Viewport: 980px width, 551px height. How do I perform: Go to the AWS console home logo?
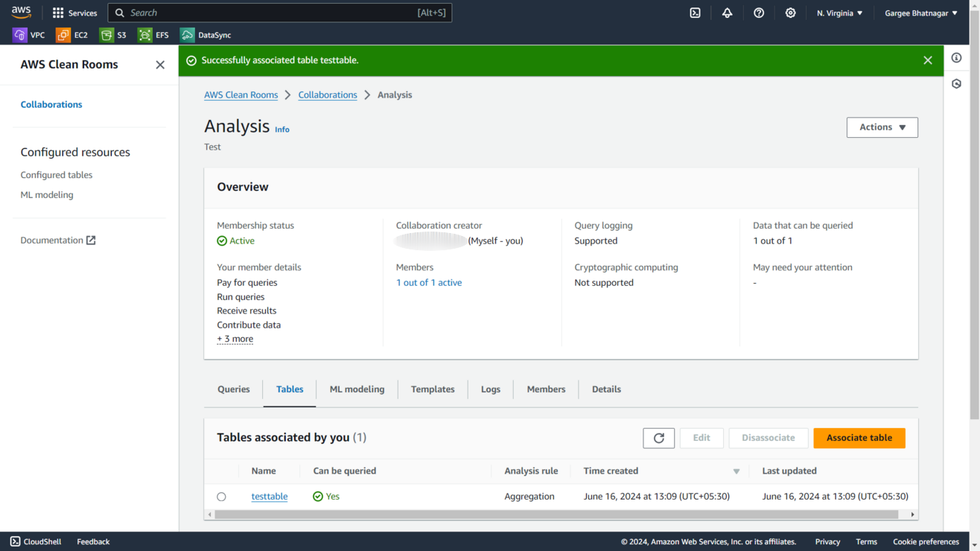[21, 13]
